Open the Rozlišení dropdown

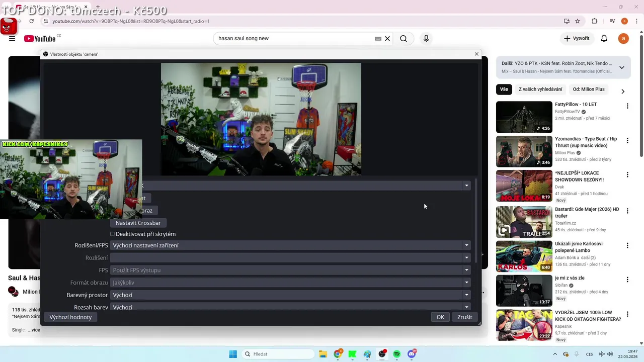290,258
